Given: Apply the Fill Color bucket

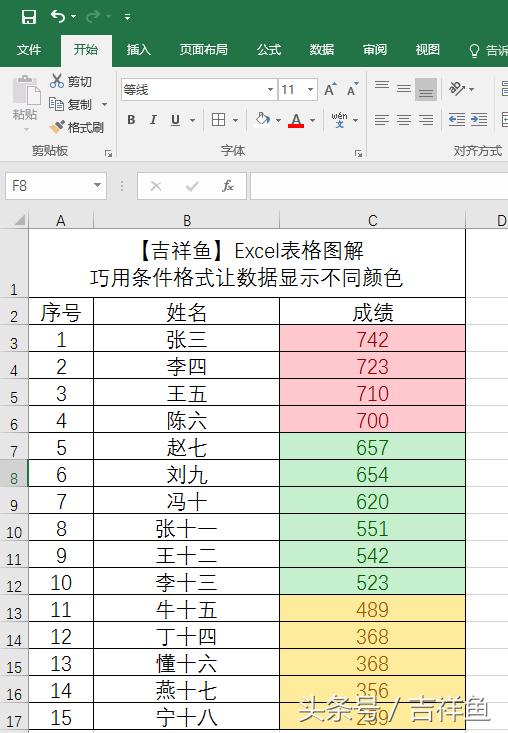Looking at the screenshot, I should point(263,120).
